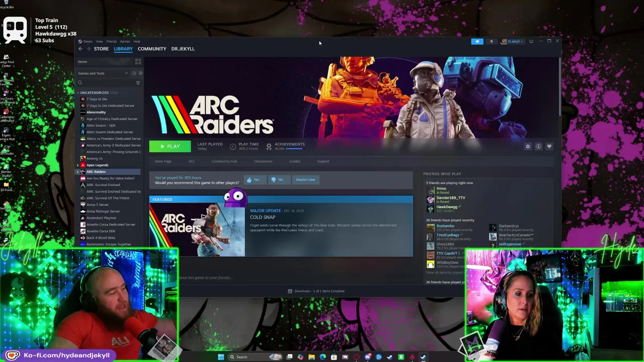Open ARC Raiders DLC link
This screenshot has height=362, width=644.
(192, 161)
